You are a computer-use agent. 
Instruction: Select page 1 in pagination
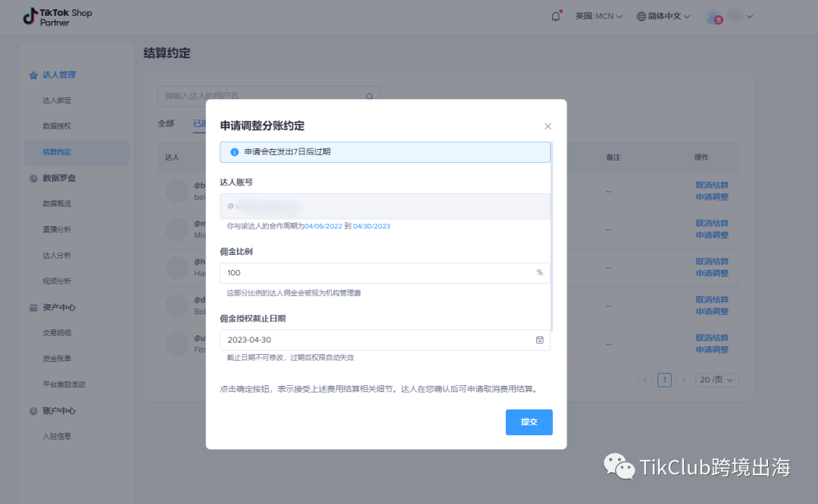tap(665, 380)
